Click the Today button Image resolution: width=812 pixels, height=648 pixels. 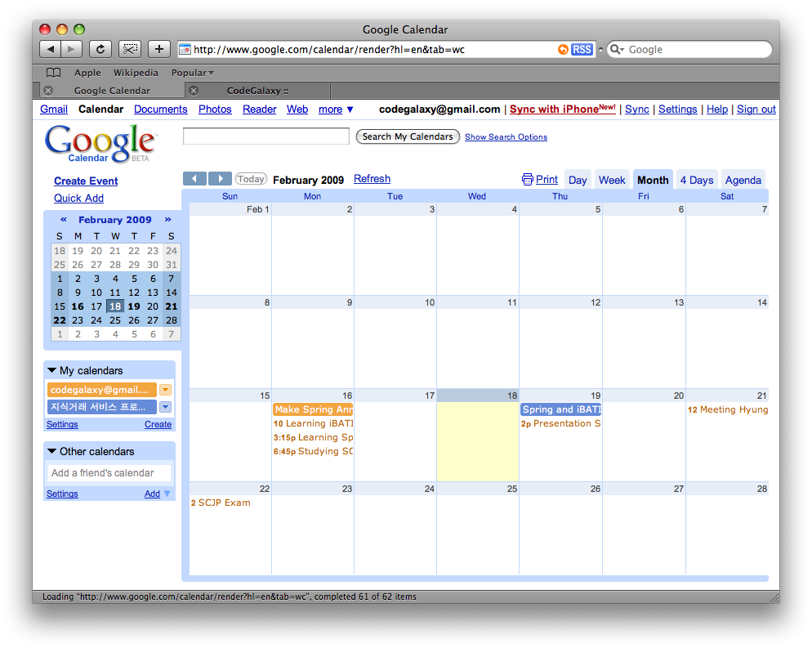[251, 179]
